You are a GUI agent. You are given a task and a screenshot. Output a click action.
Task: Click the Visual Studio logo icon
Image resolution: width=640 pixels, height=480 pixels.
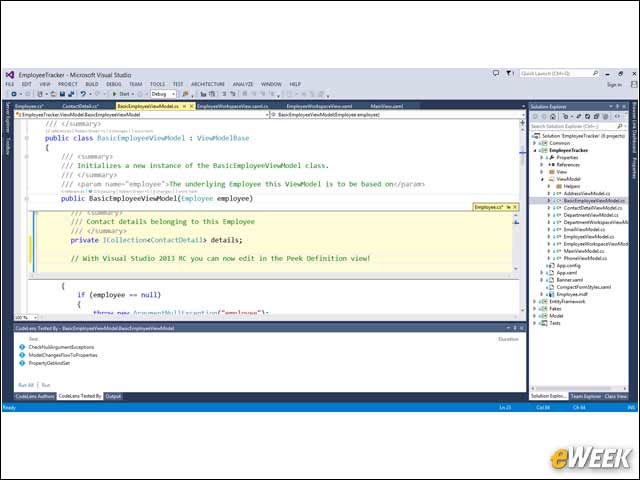pyautogui.click(x=10, y=75)
